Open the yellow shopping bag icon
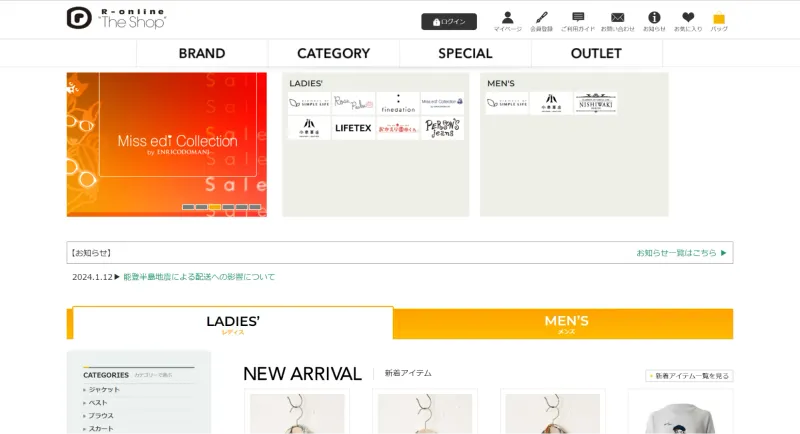The image size is (800, 434). (719, 18)
